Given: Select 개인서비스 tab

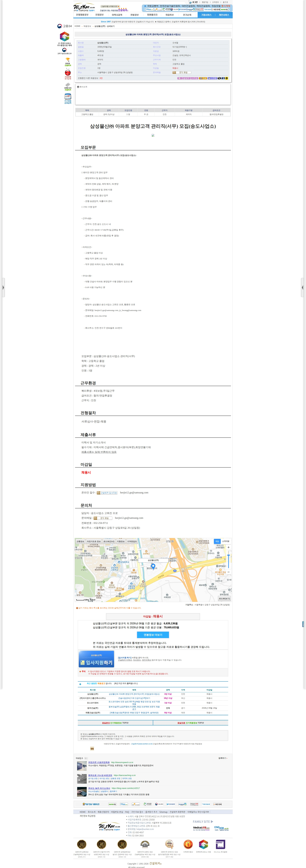Looking at the screenshot, I should click(224, 15).
